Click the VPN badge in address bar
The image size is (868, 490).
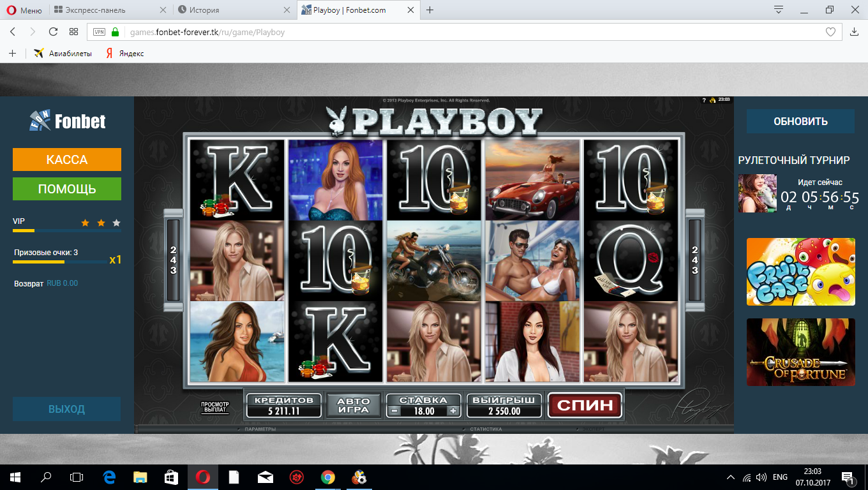(x=99, y=32)
